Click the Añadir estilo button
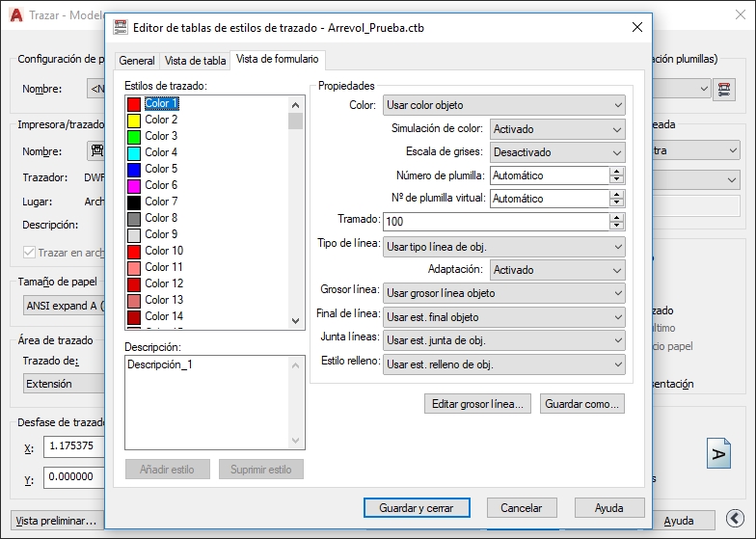Image resolution: width=756 pixels, height=539 pixels. (168, 469)
